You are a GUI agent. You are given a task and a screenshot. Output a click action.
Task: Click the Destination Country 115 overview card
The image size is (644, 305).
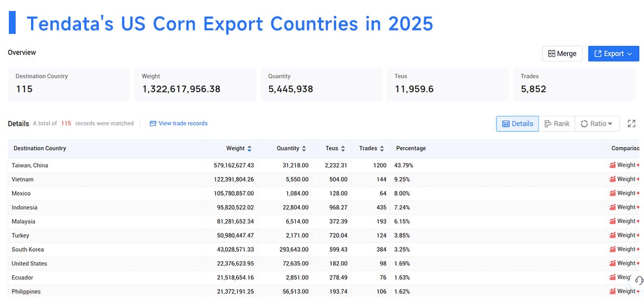(69, 84)
